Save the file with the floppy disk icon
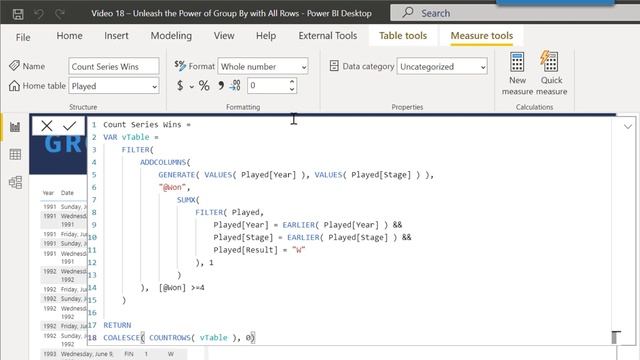Viewport: 640px width, 360px height. [18, 14]
